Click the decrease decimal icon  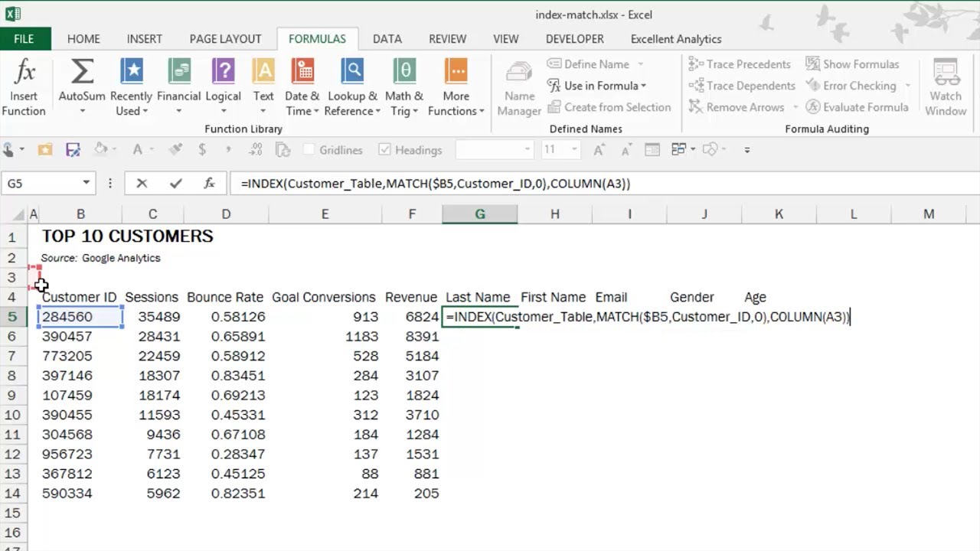click(x=257, y=150)
